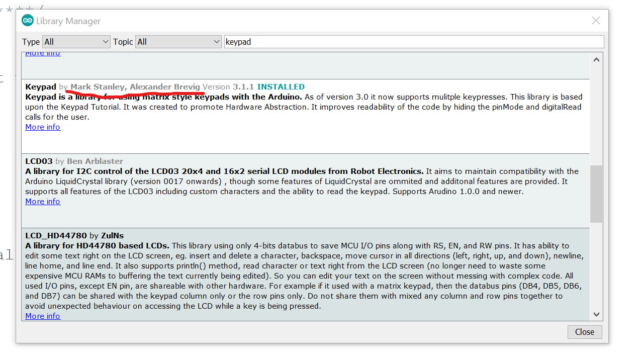
Task: Open More info link under LCD_HD44780 library
Action: pyautogui.click(x=43, y=316)
